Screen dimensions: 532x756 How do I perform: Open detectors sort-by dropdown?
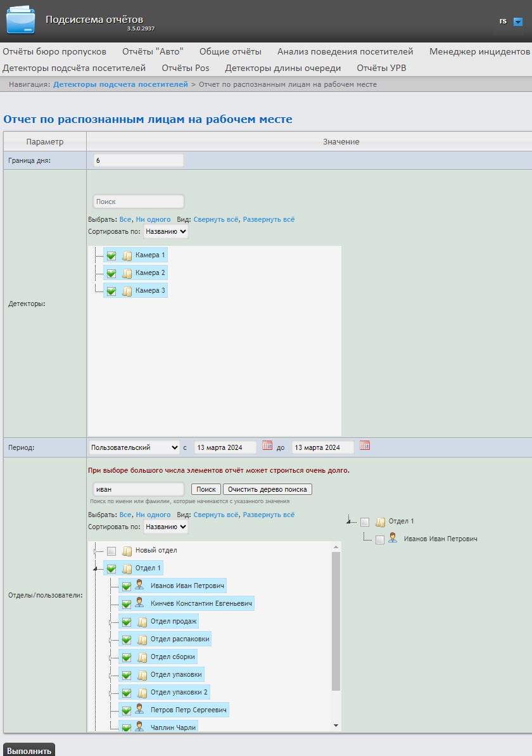point(166,232)
